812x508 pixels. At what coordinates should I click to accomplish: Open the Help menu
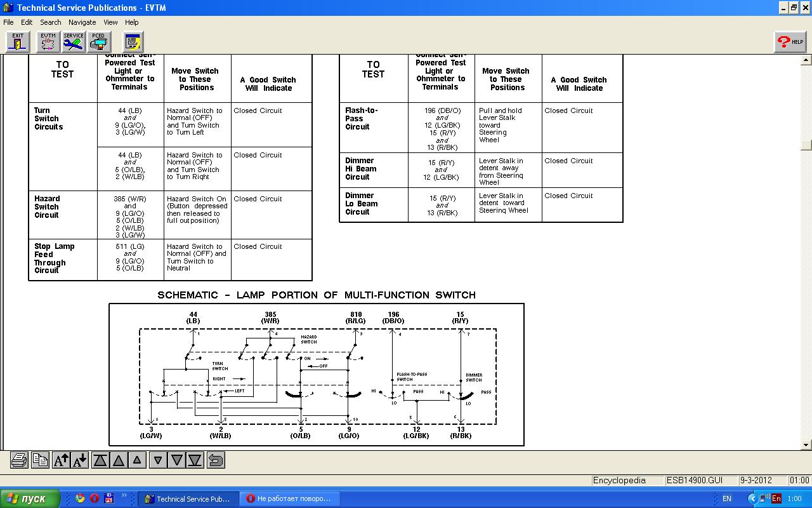pyautogui.click(x=132, y=22)
